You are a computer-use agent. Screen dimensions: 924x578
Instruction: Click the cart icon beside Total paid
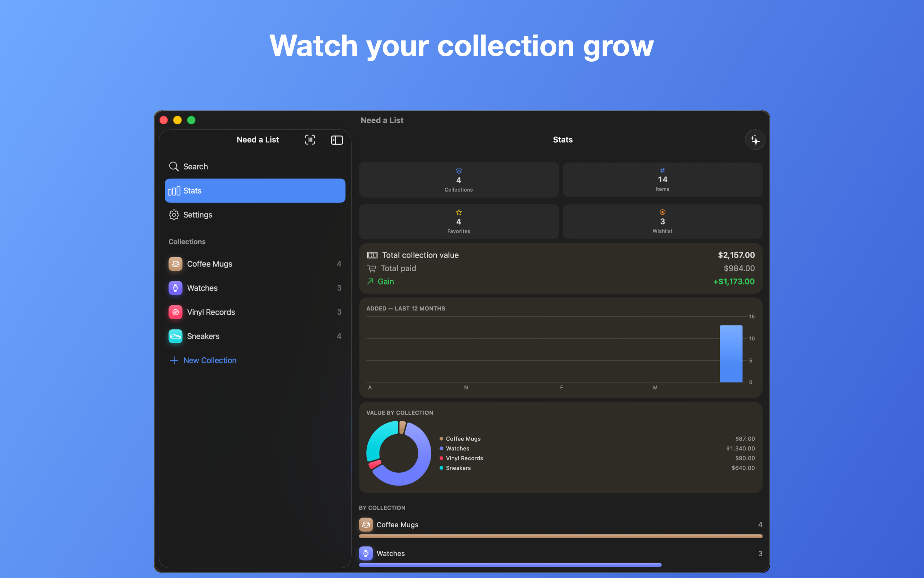(372, 268)
